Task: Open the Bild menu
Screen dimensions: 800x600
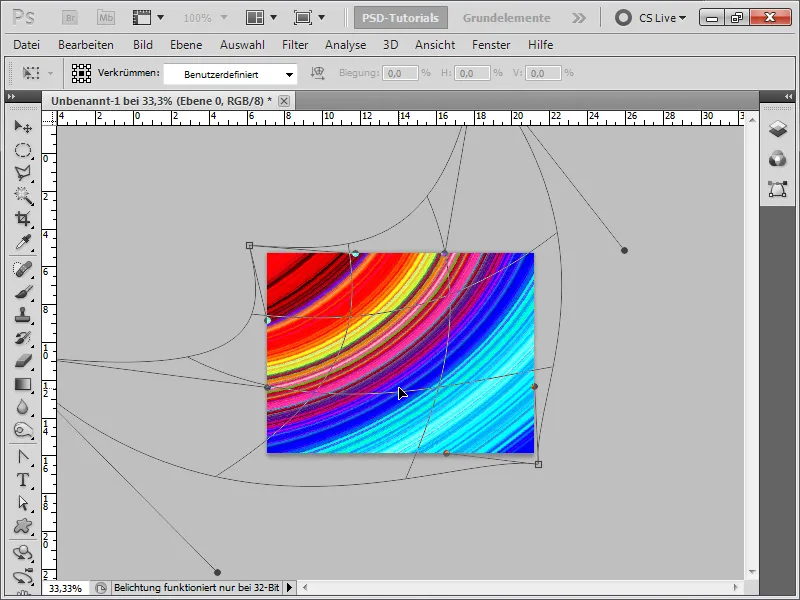Action: (x=143, y=45)
